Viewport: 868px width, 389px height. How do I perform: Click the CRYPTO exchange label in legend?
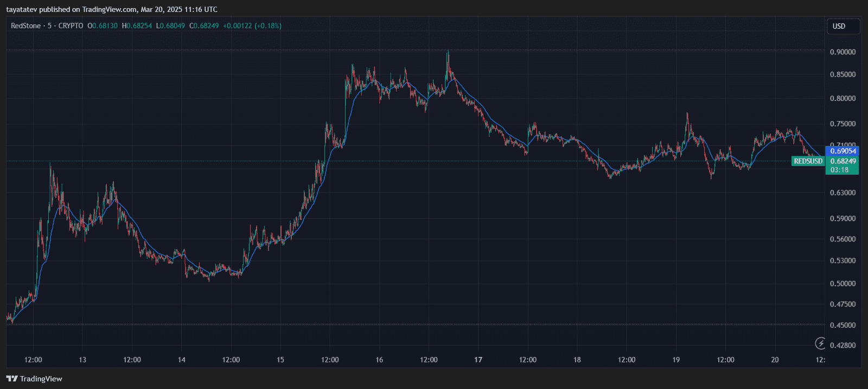pos(71,25)
